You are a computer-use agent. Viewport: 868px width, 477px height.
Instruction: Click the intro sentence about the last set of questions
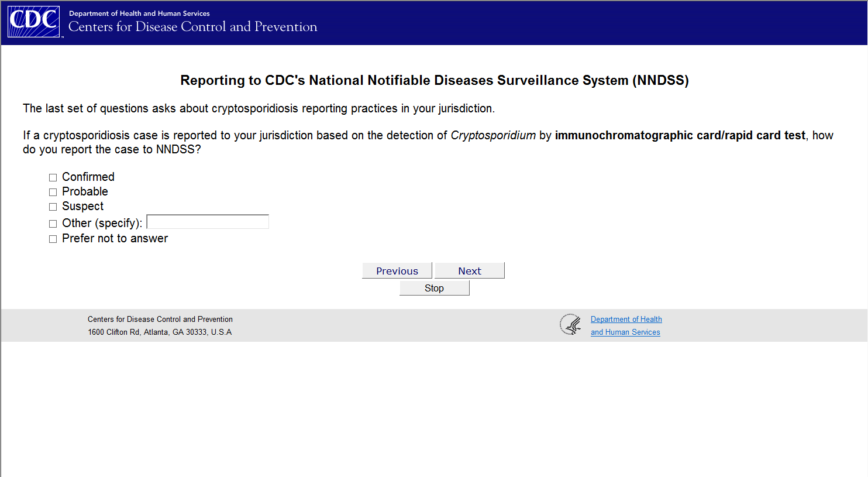pos(259,108)
